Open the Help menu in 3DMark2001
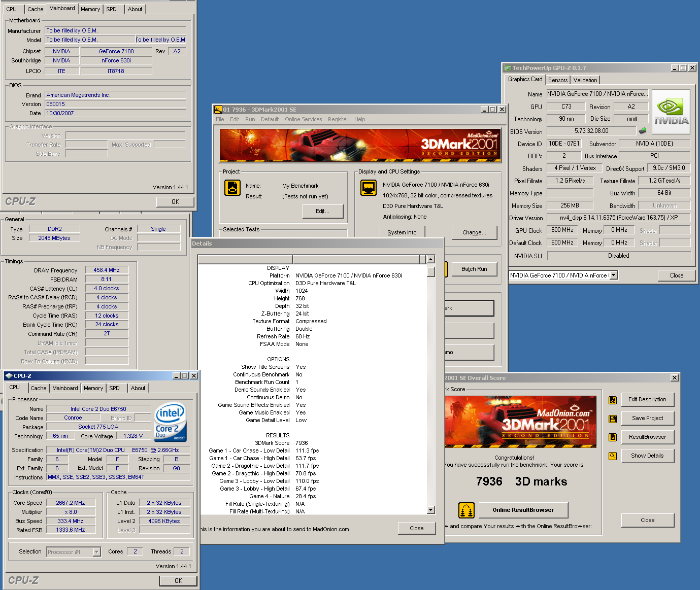The image size is (700, 590). (x=359, y=119)
